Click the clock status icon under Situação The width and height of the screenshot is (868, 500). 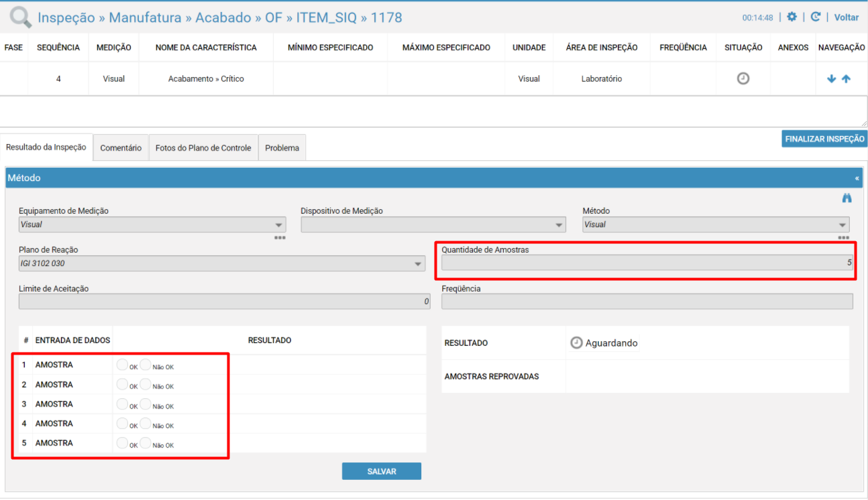pos(743,78)
